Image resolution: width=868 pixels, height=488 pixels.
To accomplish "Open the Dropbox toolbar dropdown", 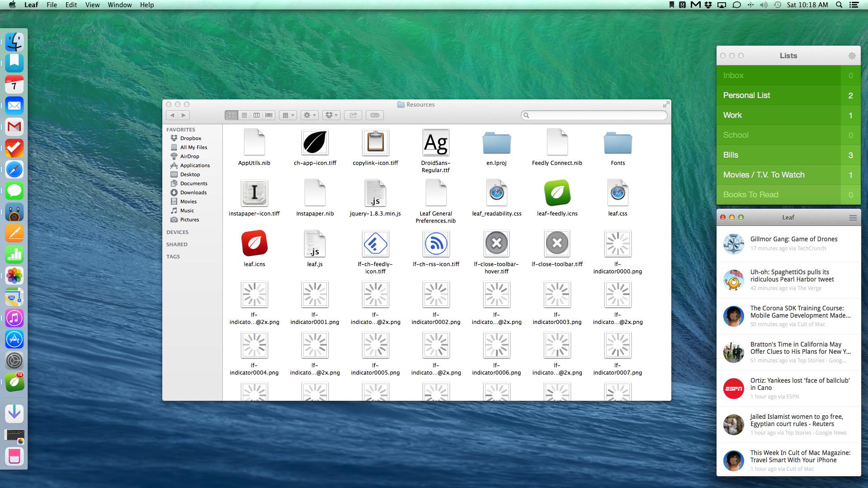I will (x=331, y=115).
